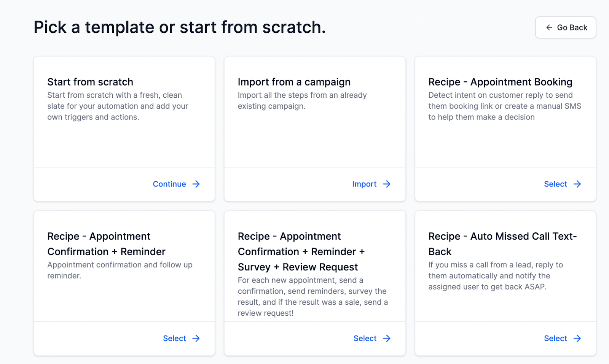Click Import under Import from a campaign

pos(364,184)
